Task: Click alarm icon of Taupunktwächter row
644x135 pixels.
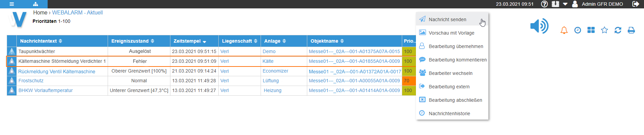Action: pyautogui.click(x=12, y=51)
